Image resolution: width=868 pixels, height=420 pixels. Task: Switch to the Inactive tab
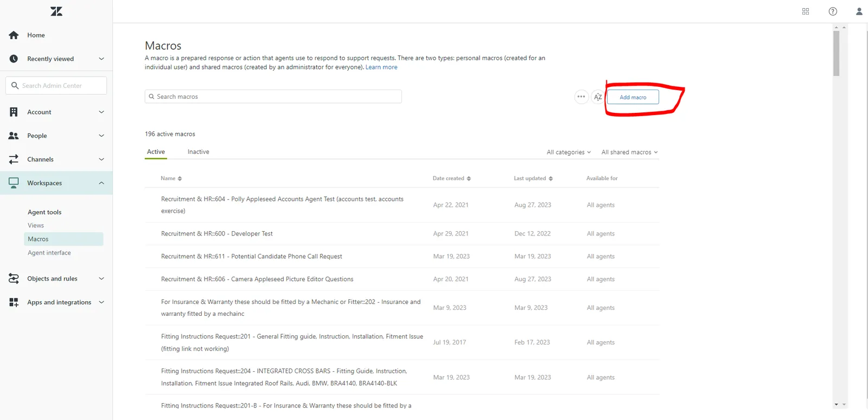199,152
